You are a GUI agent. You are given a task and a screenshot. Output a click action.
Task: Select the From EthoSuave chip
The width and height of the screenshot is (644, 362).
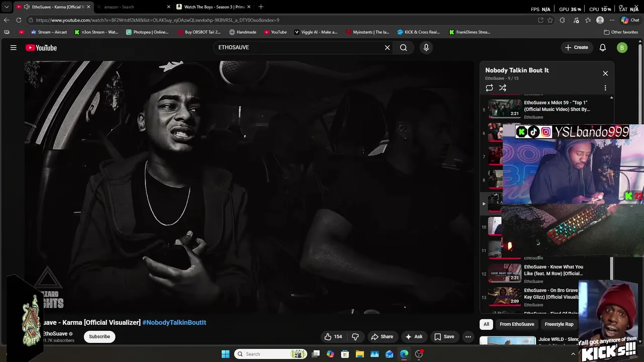click(517, 324)
